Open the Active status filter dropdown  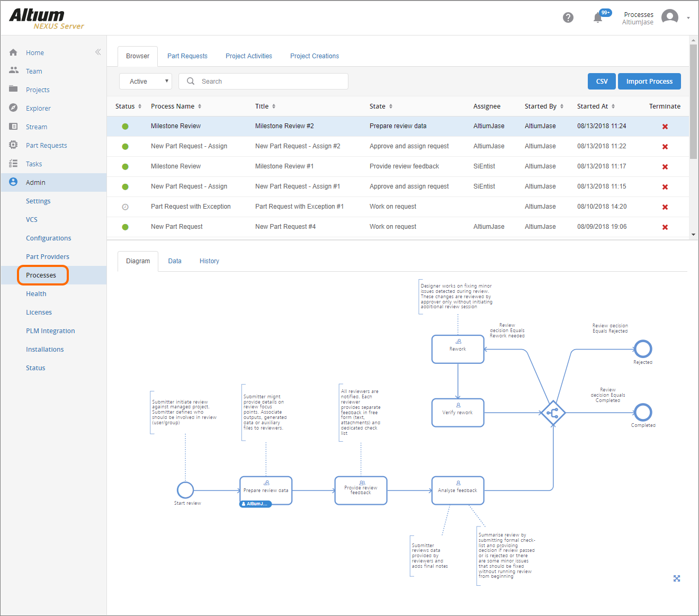[x=146, y=82]
